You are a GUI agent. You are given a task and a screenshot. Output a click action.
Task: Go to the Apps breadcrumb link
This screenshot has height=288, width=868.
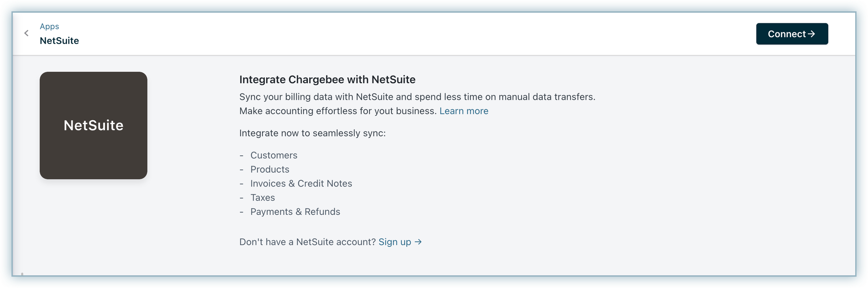coord(49,26)
